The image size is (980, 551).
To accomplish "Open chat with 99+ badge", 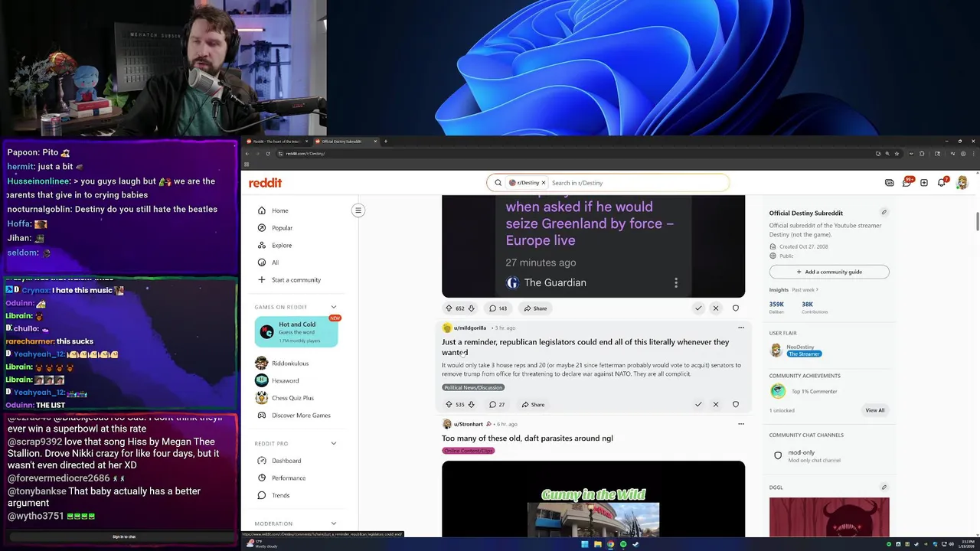I will point(906,182).
